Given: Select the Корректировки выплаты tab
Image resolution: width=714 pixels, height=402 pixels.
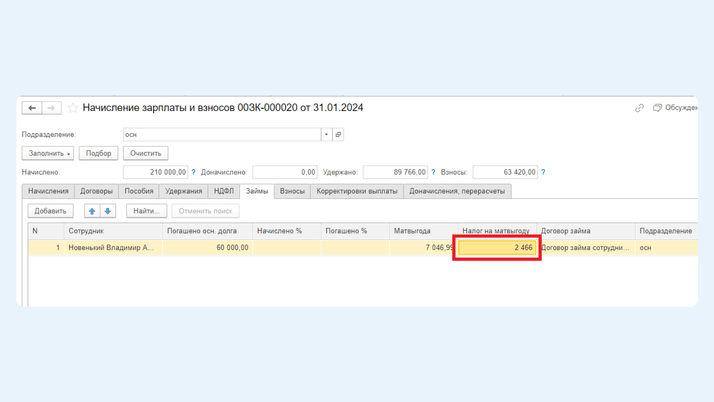Looking at the screenshot, I should [x=357, y=191].
